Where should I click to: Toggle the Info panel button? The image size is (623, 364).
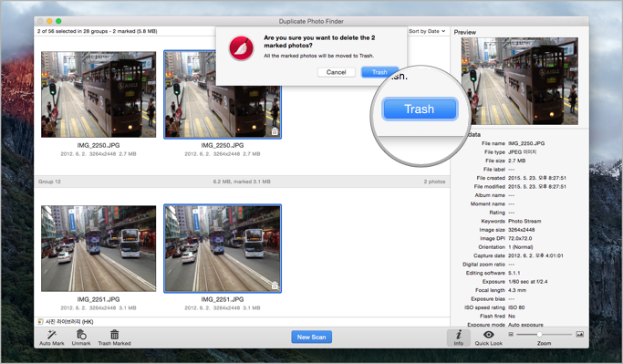(459, 338)
